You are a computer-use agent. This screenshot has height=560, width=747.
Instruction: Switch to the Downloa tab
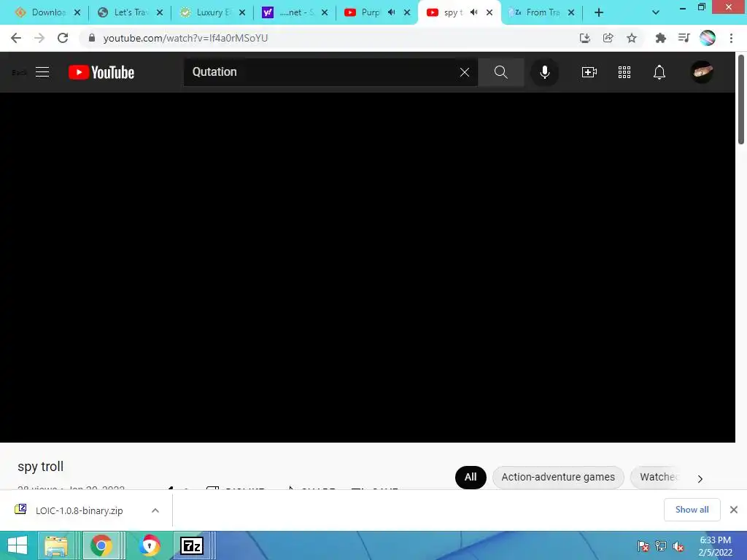coord(47,12)
